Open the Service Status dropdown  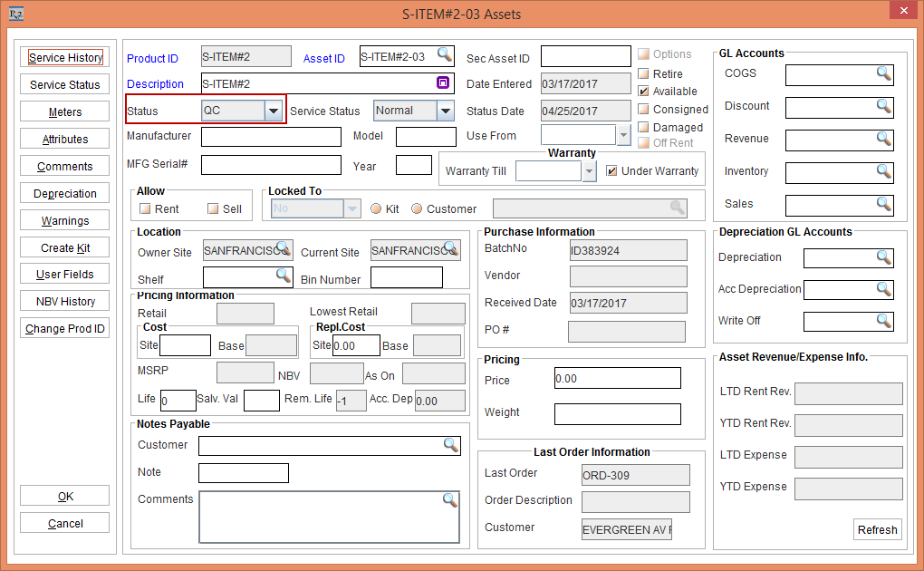(x=445, y=111)
